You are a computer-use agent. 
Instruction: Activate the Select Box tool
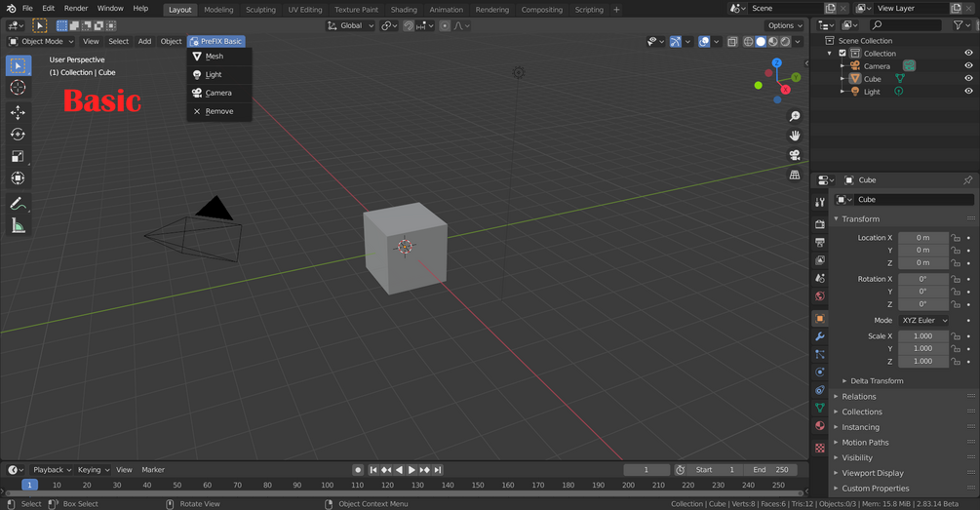19,65
